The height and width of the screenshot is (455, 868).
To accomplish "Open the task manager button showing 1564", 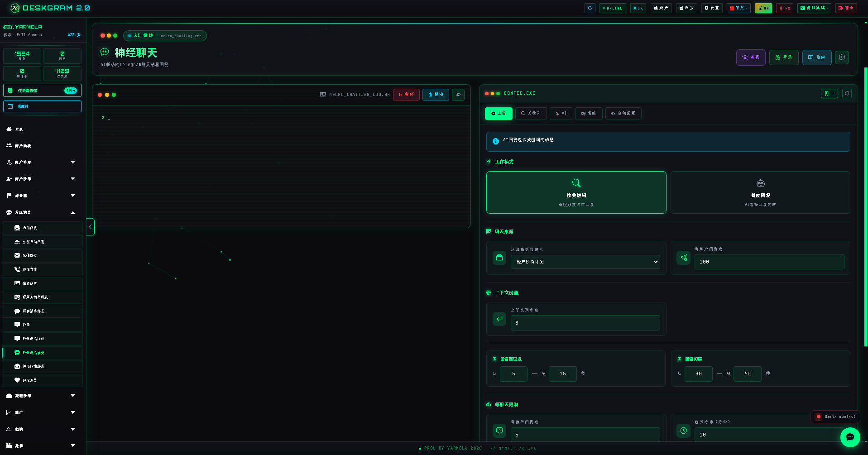I will click(x=43, y=91).
